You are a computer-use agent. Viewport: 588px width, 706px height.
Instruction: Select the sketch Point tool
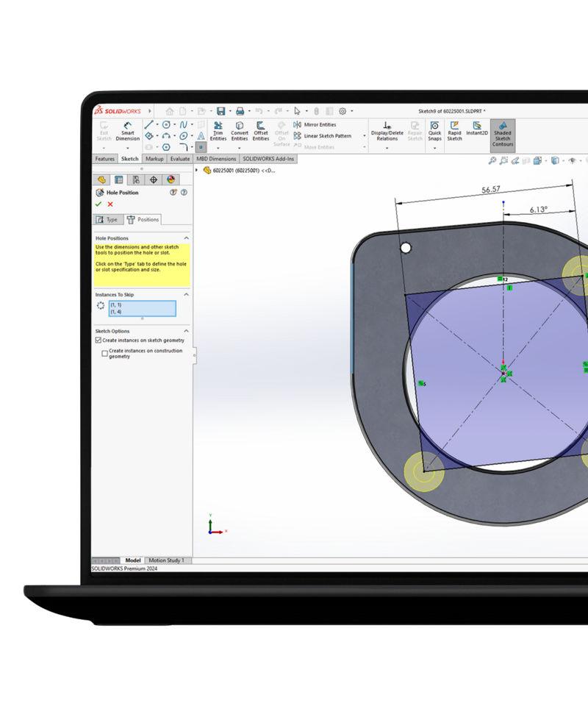(x=201, y=147)
